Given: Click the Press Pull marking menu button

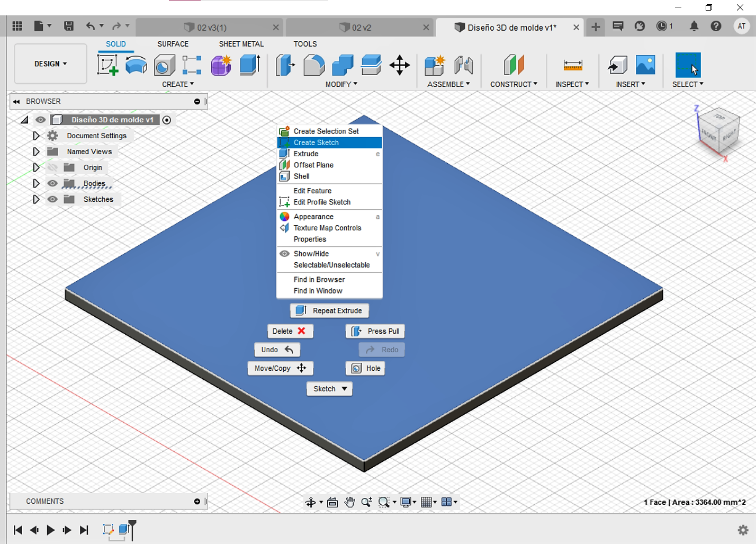Looking at the screenshot, I should (375, 331).
